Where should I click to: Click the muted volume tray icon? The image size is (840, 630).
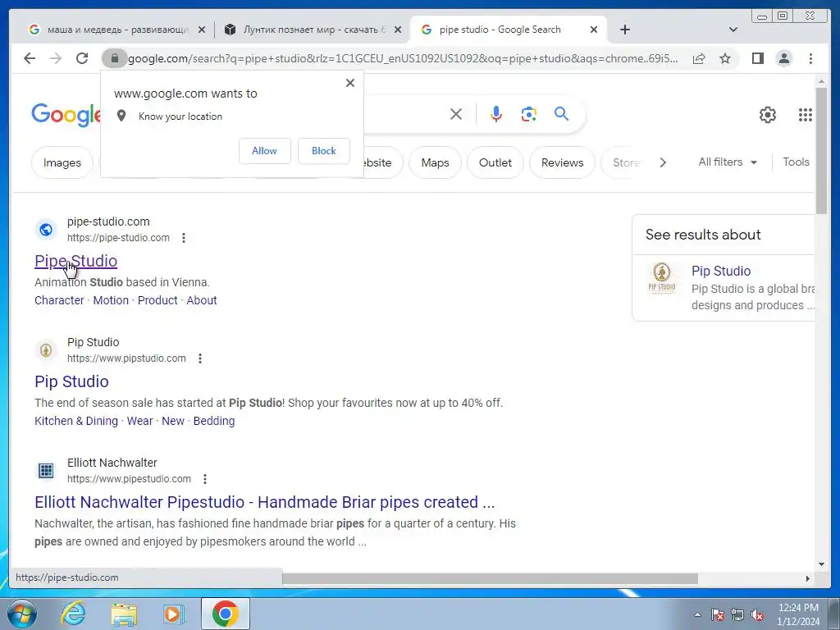pyautogui.click(x=757, y=615)
